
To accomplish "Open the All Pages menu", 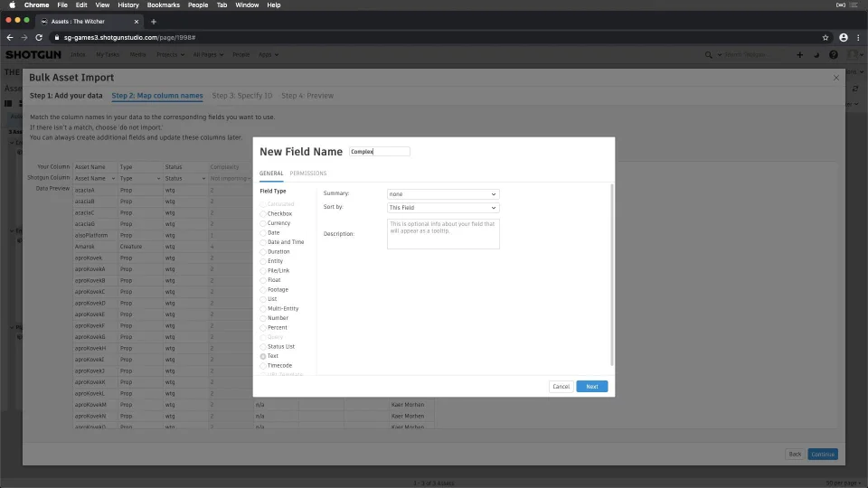I will 208,55.
